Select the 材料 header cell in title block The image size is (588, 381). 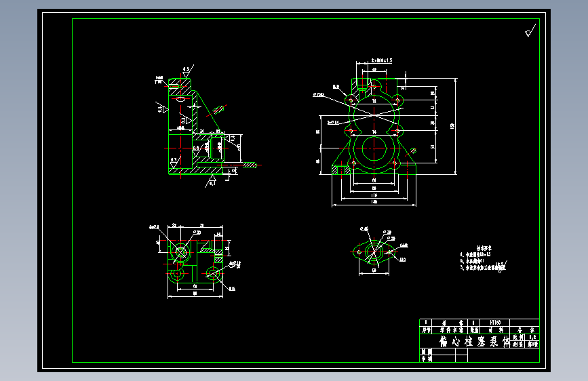pyautogui.click(x=495, y=330)
